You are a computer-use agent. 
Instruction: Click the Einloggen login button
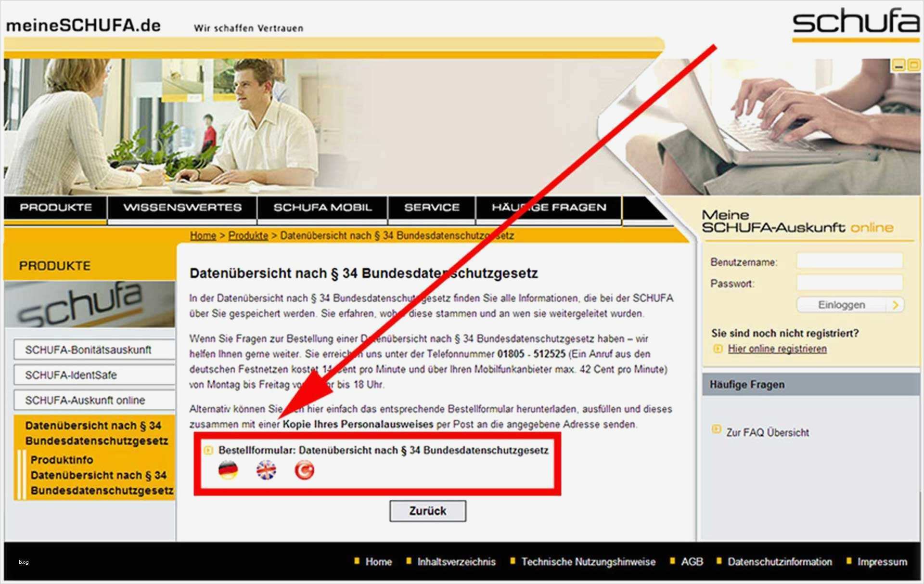842,305
